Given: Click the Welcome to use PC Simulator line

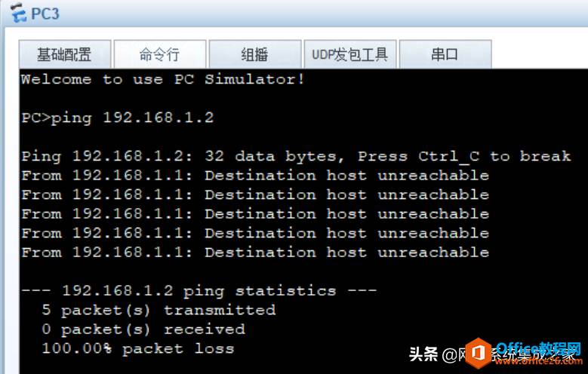Looking at the screenshot, I should (x=163, y=79).
